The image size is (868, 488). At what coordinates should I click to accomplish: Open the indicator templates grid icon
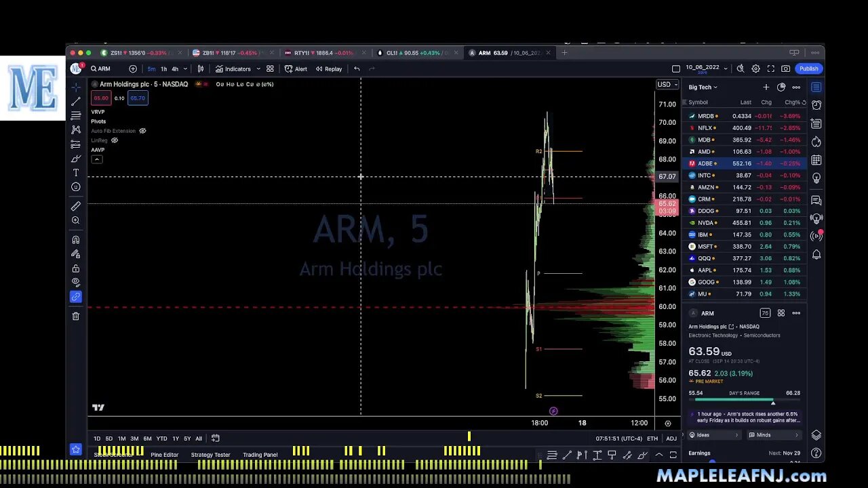270,68
